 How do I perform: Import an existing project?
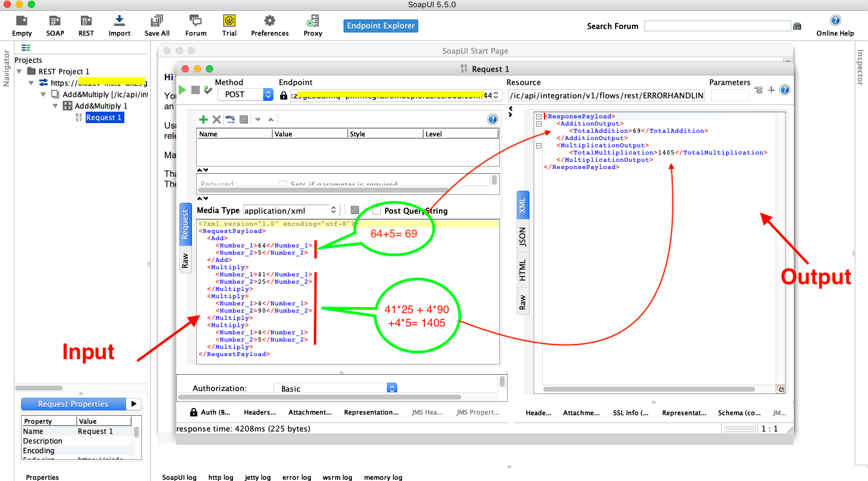(x=119, y=26)
